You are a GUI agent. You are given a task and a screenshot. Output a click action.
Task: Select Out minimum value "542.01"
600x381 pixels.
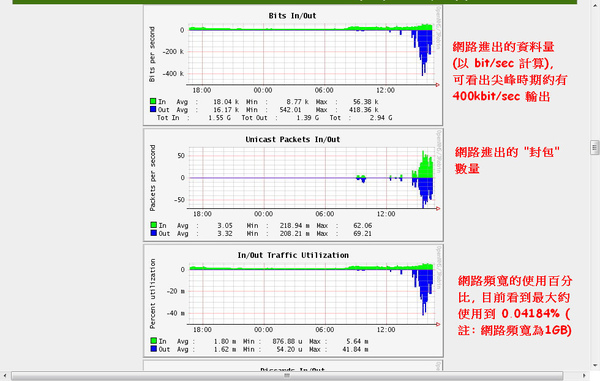point(290,110)
